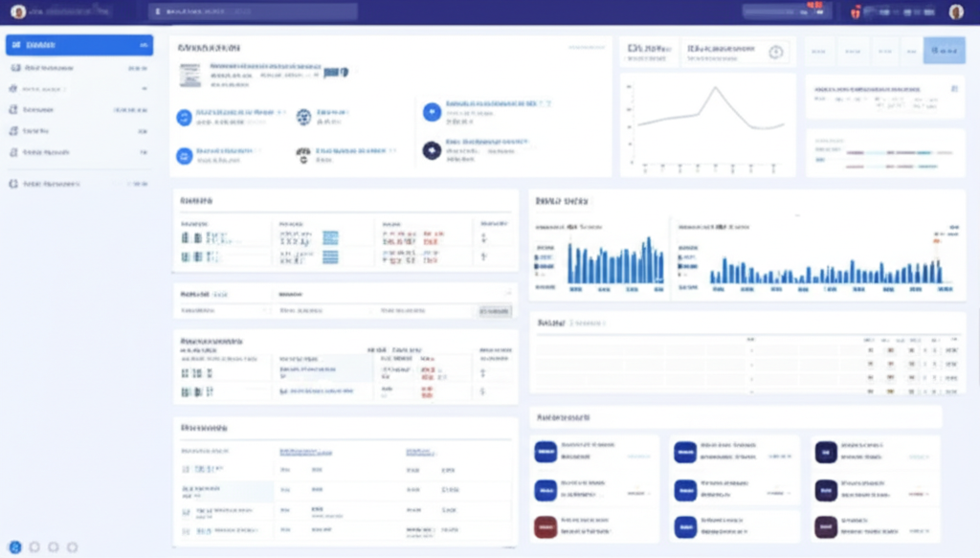Click the document thumbnail in the top card

(190, 75)
